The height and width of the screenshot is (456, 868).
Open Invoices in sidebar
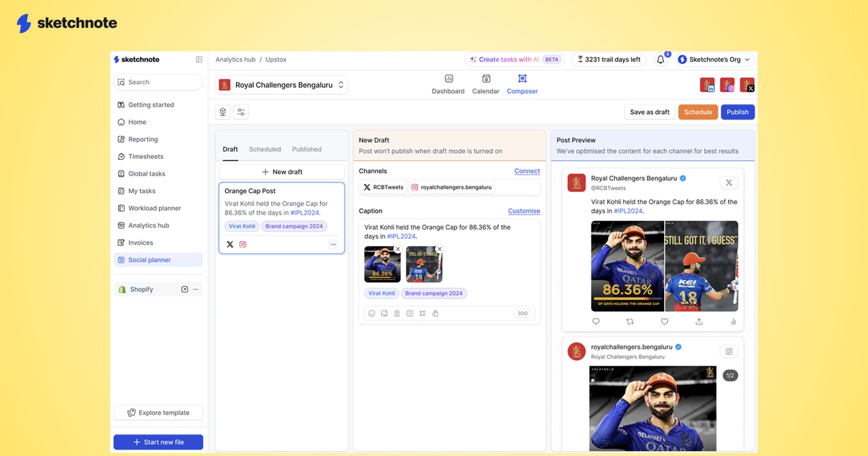(158, 243)
